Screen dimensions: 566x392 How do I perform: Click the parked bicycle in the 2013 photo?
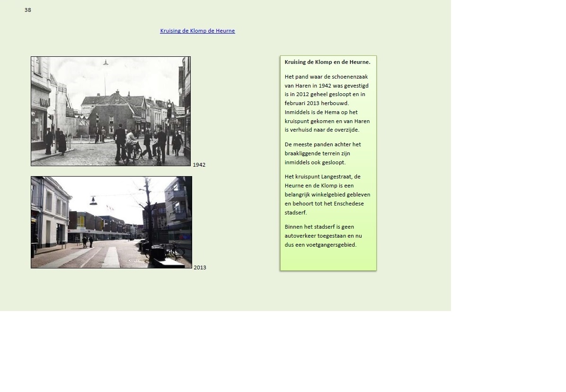pos(174,249)
